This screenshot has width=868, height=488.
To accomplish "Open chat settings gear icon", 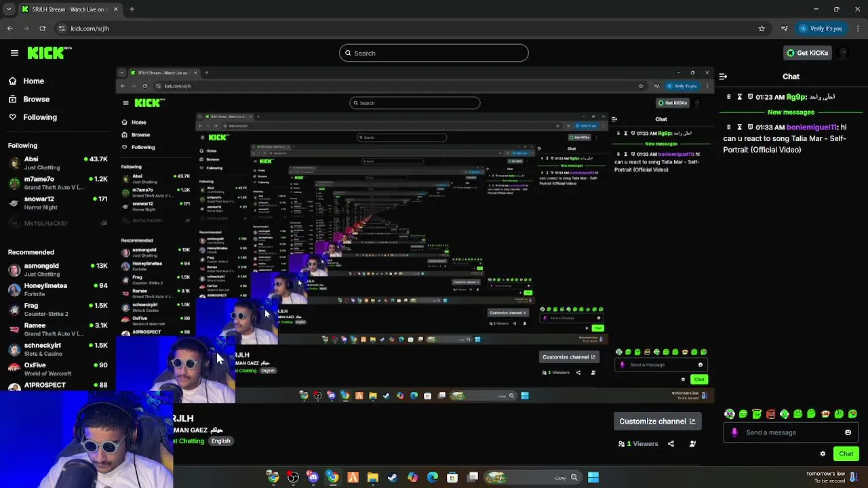I will (x=823, y=454).
